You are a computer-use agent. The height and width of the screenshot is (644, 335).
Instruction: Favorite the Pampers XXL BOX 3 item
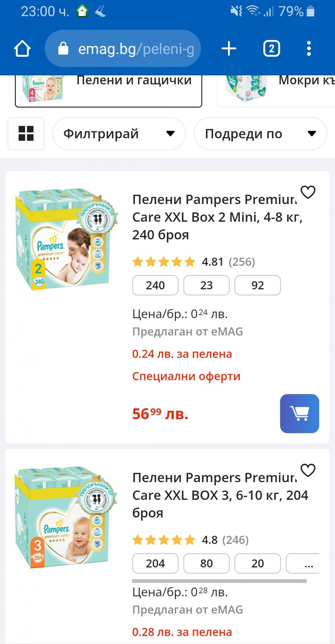point(308,470)
